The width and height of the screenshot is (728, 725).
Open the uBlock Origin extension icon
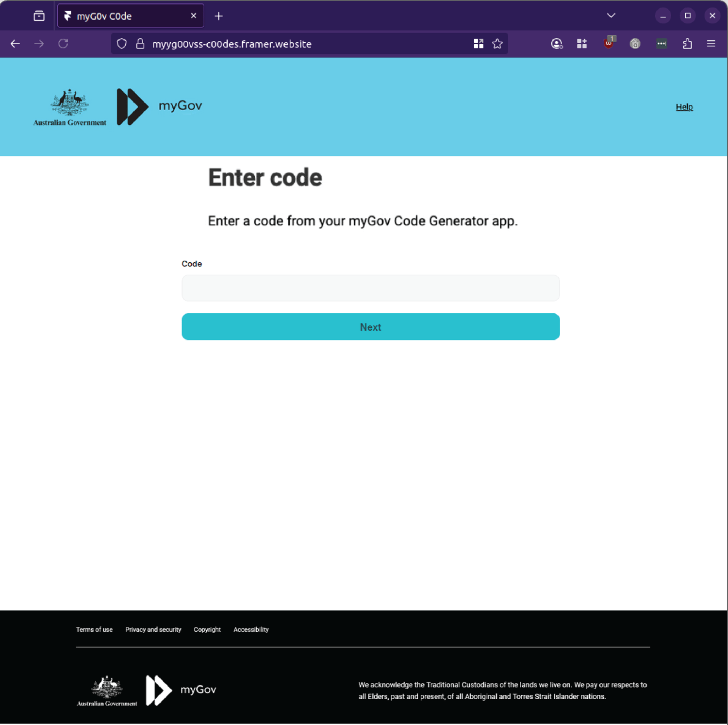coord(609,43)
